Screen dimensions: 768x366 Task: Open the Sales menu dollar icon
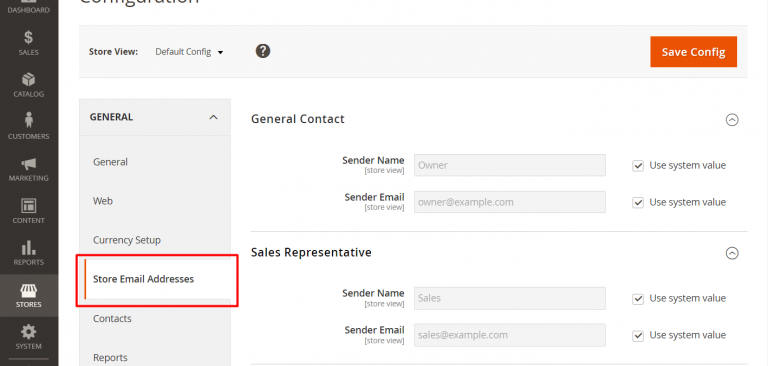coord(28,37)
